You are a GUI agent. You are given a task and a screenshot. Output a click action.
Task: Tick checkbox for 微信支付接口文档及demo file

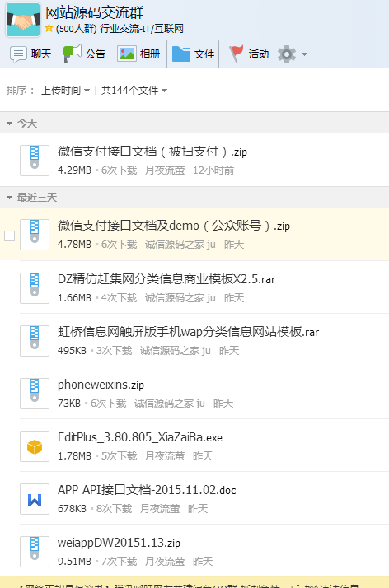coord(9,236)
